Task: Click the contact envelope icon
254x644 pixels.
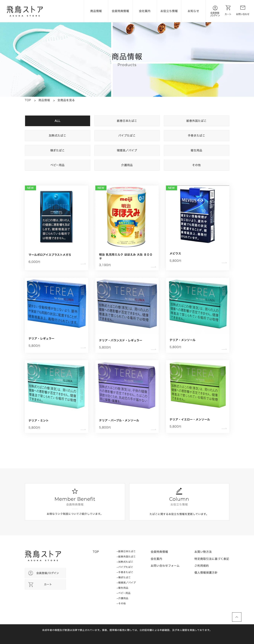Action: tap(242, 8)
